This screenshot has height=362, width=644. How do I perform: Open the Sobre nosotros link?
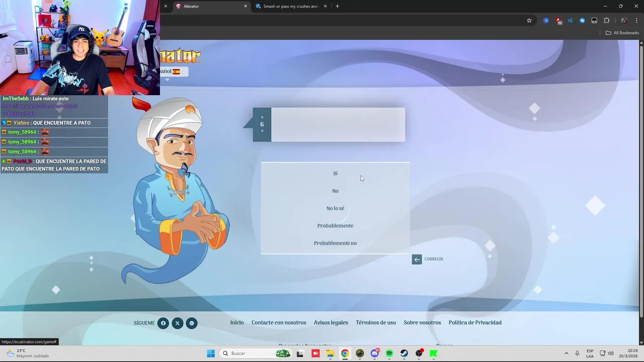point(422,323)
